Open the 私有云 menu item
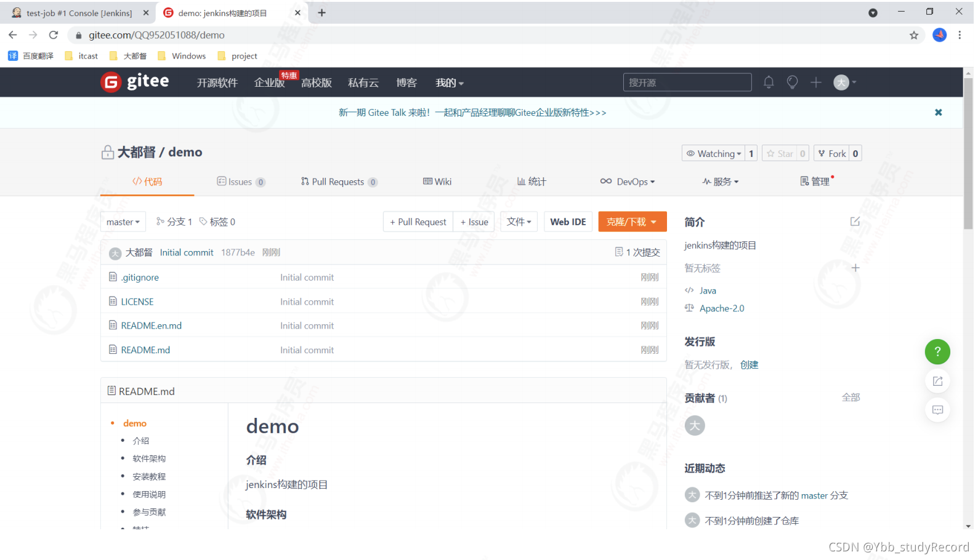This screenshot has width=978, height=560. pos(363,83)
